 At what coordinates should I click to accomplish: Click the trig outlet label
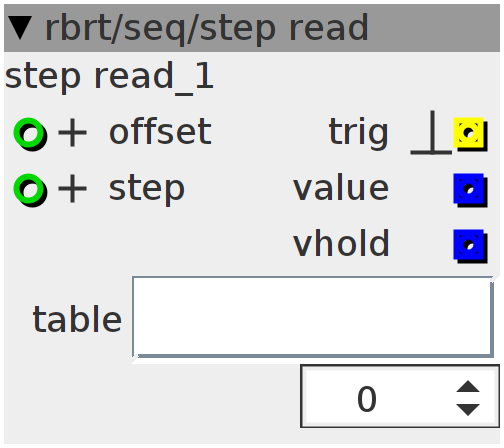pyautogui.click(x=359, y=133)
